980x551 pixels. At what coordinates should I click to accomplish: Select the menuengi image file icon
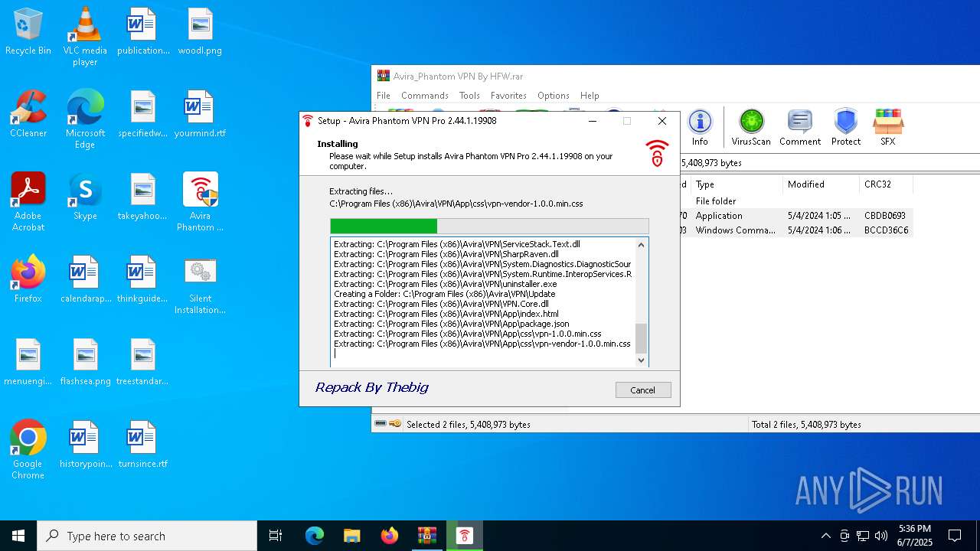(28, 363)
